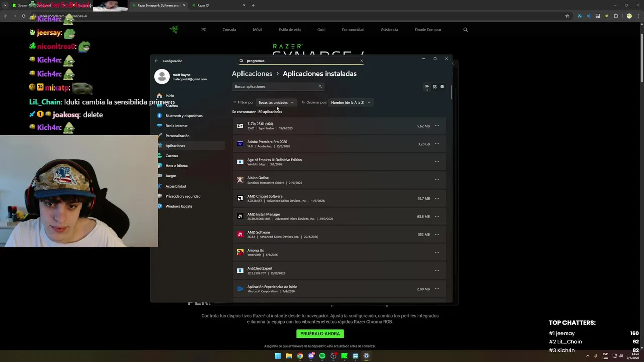Viewport: 644px width, 362px height.
Task: Focus settings search box containing 'programas'
Action: click(301, 61)
